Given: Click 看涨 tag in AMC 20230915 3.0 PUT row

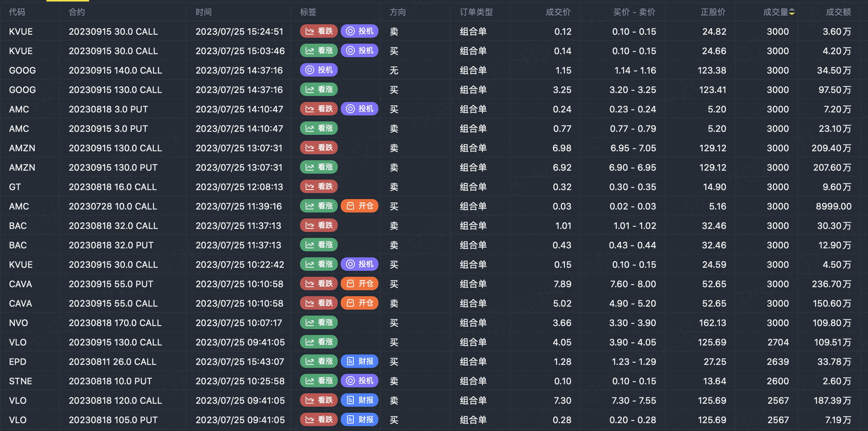Looking at the screenshot, I should click(x=319, y=128).
